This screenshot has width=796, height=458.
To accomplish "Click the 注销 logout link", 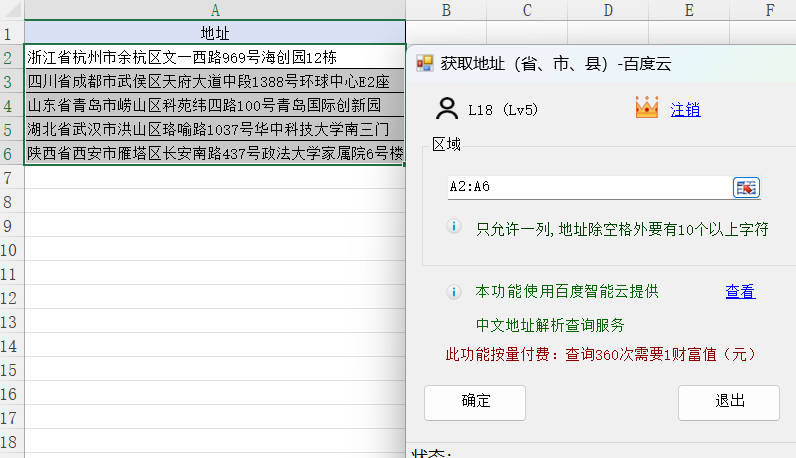I will point(685,109).
